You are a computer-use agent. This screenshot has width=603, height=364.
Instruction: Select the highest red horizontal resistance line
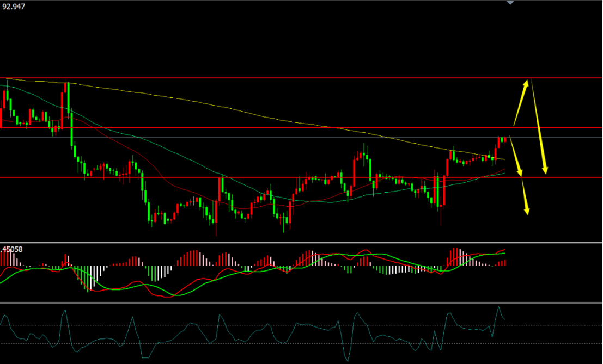302,78
